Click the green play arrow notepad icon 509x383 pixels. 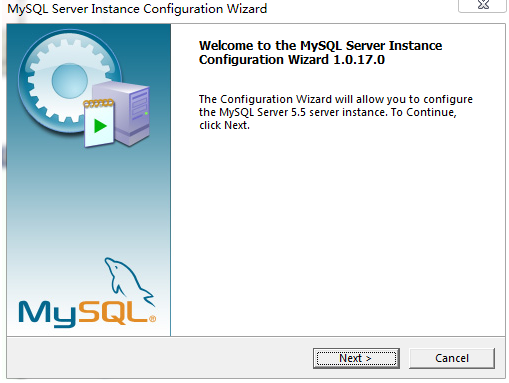(99, 123)
